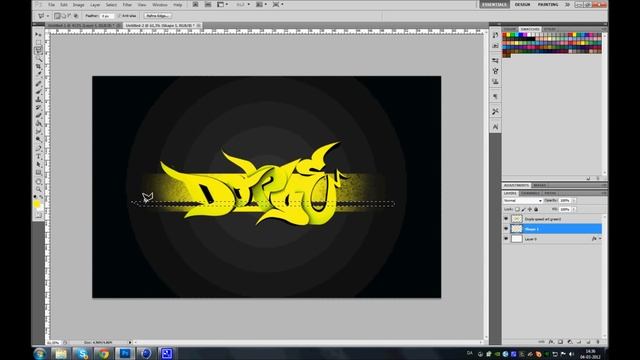640x360 pixels.
Task: Click new adjustment layer icon
Action: click(x=570, y=341)
